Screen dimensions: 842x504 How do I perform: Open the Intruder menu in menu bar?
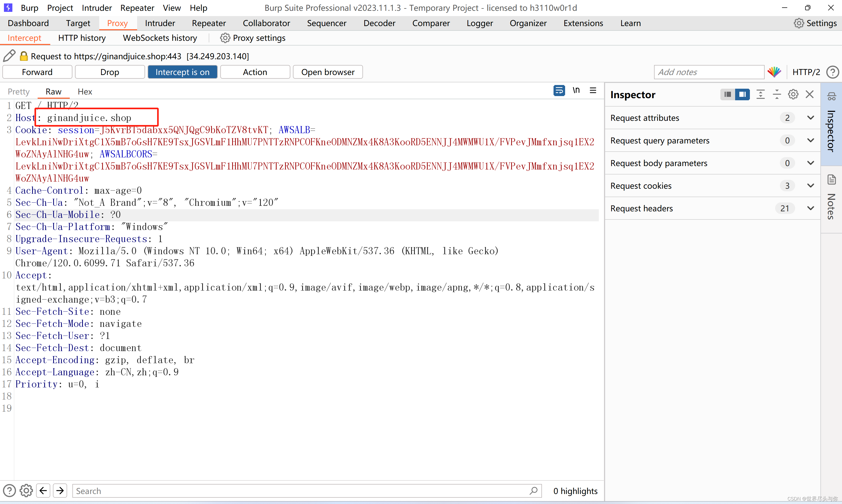97,7
